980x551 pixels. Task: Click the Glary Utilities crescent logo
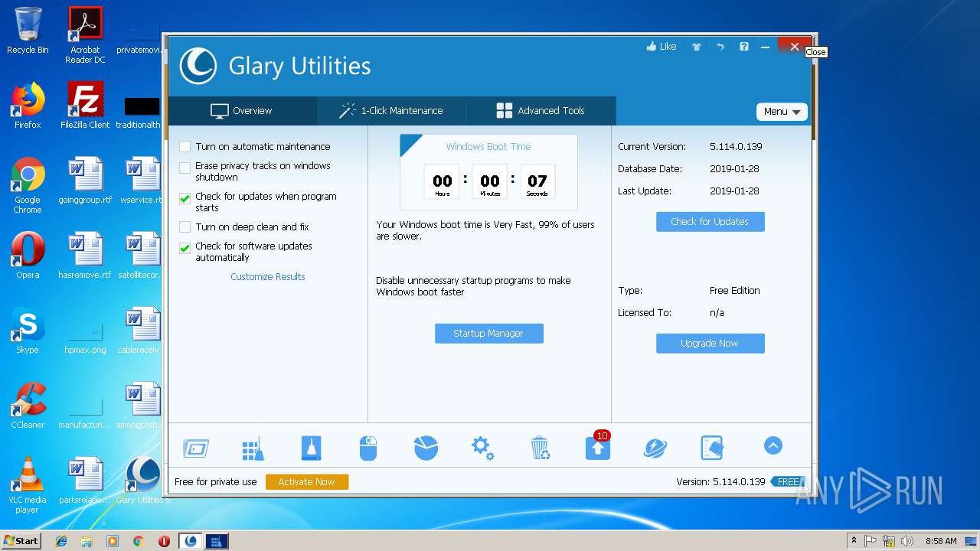click(x=198, y=66)
